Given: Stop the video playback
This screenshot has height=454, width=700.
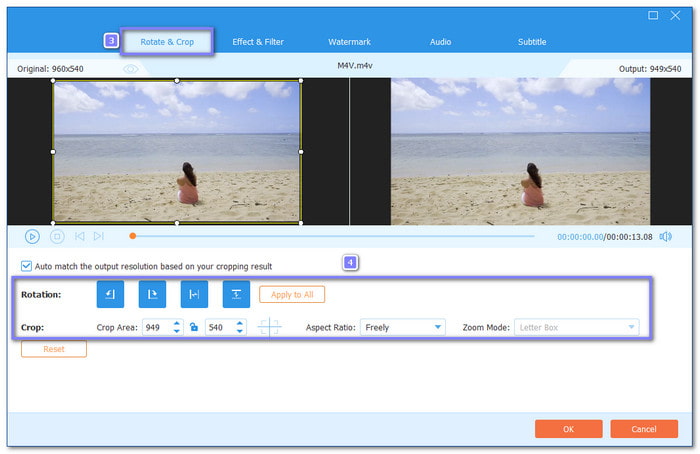Looking at the screenshot, I should (x=57, y=237).
